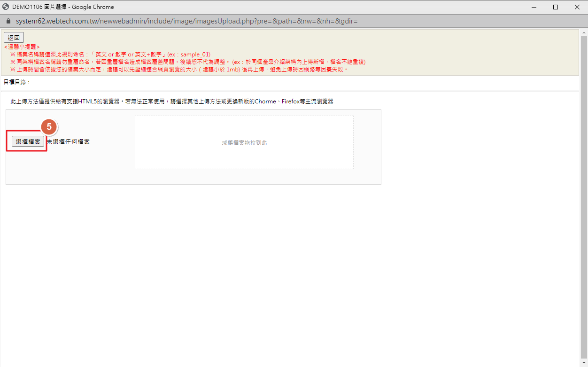Click the scrollbar up arrow
Image resolution: width=588 pixels, height=367 pixels.
pos(584,32)
